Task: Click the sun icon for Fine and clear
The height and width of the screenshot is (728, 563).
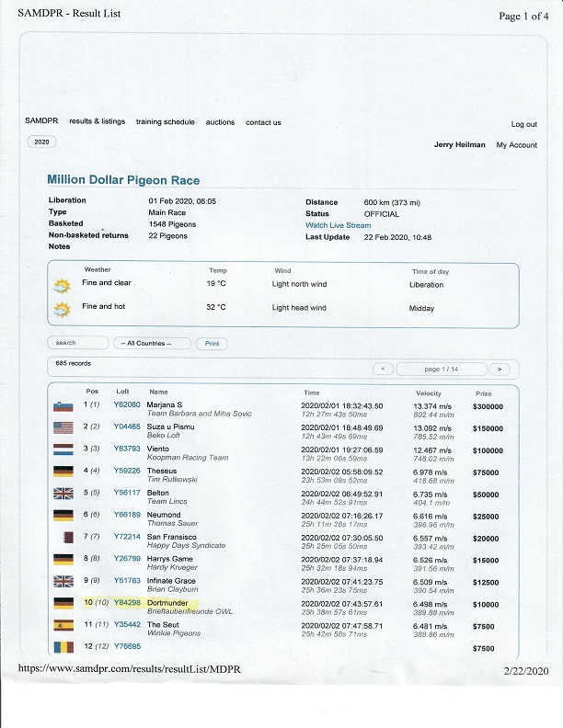Action: pyautogui.click(x=63, y=286)
